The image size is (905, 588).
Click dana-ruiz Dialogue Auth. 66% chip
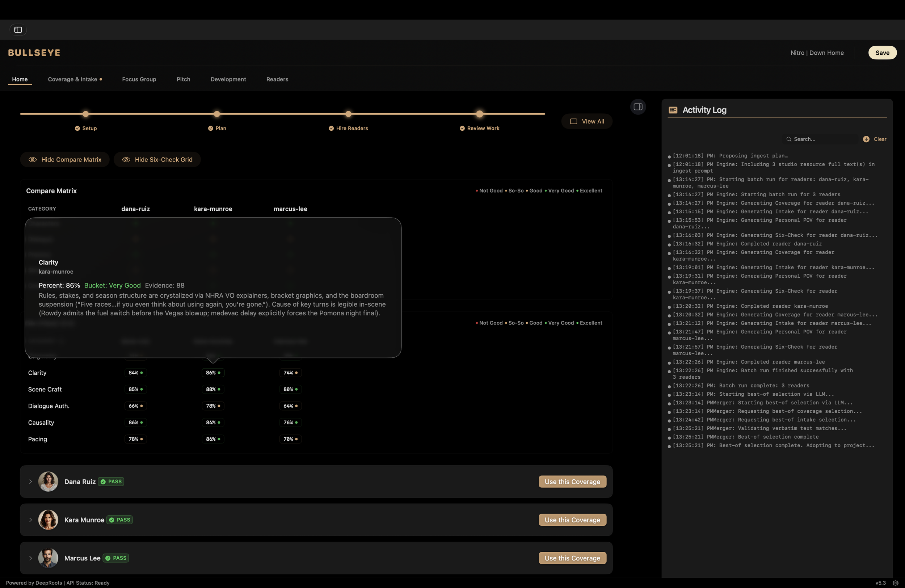click(x=136, y=406)
